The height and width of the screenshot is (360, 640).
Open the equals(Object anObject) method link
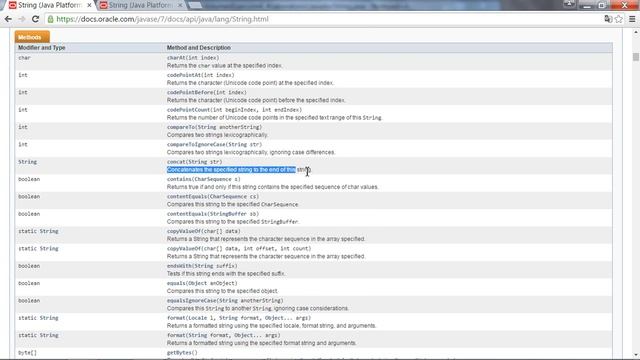coord(202,283)
